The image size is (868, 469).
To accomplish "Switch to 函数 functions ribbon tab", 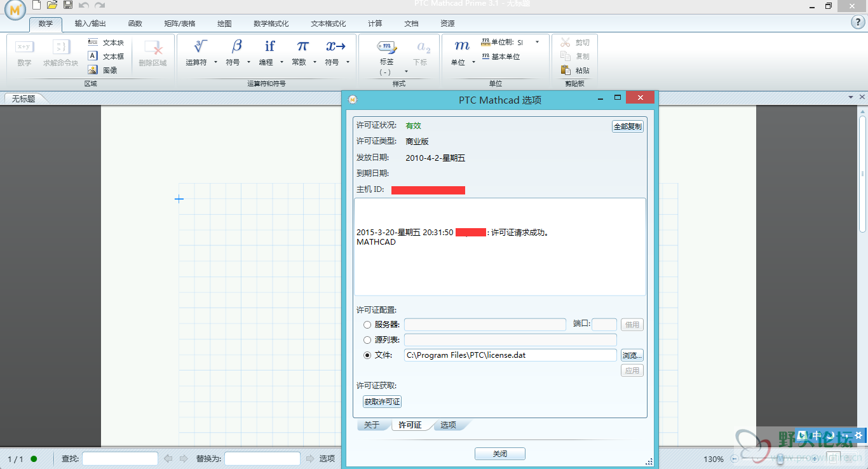I will 135,24.
